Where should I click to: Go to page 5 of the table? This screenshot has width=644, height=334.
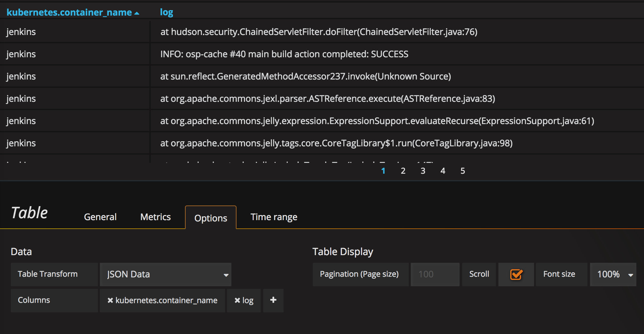pos(463,171)
